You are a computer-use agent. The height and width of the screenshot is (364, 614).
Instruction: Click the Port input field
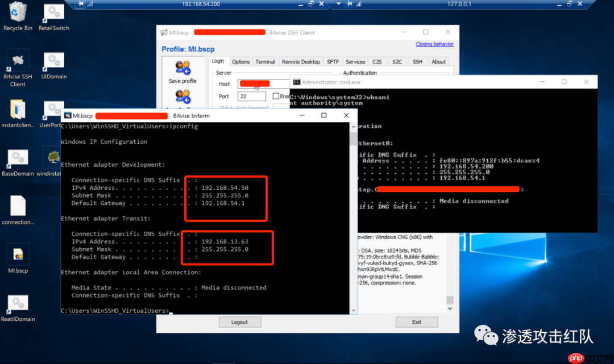(251, 96)
